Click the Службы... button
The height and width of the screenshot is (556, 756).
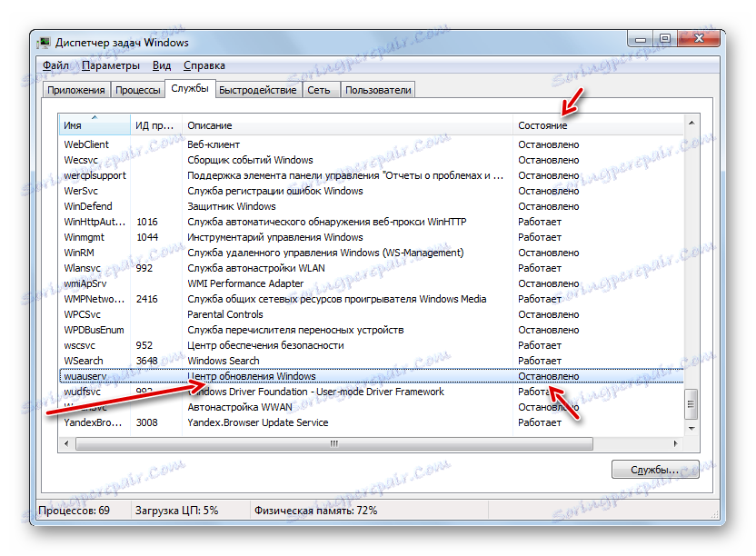pos(655,470)
